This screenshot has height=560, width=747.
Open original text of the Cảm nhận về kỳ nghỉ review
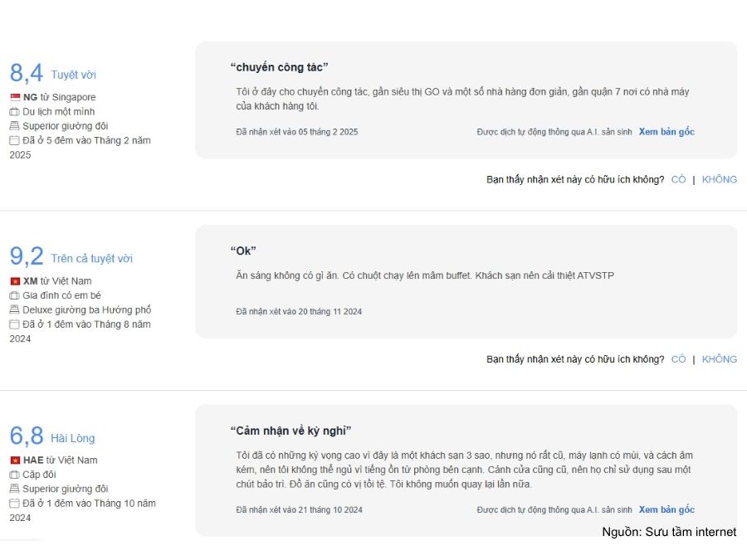(x=666, y=509)
